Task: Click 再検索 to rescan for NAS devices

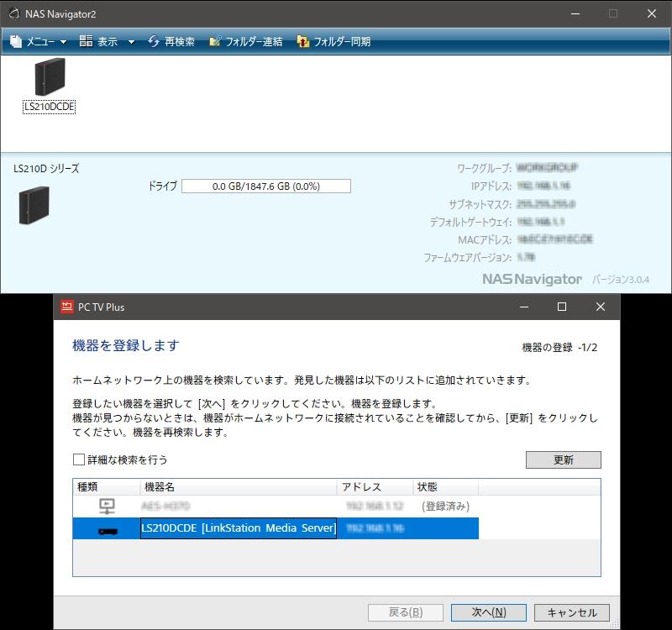Action: pos(171,41)
